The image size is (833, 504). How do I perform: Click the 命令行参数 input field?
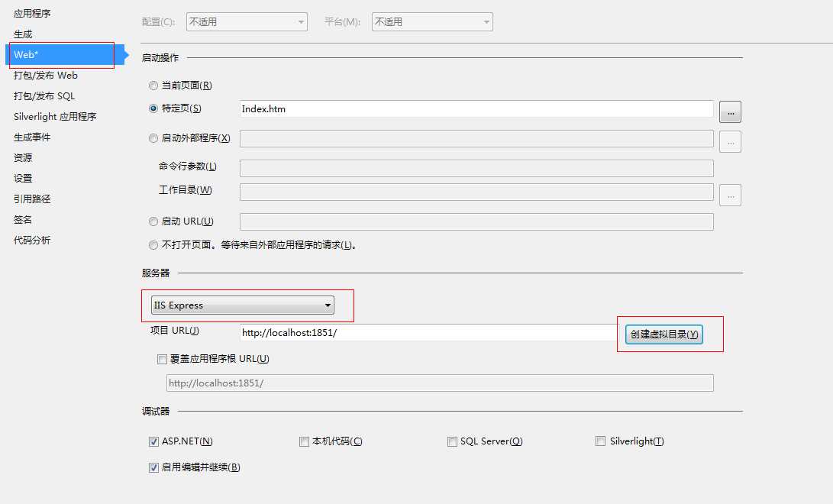tap(476, 168)
